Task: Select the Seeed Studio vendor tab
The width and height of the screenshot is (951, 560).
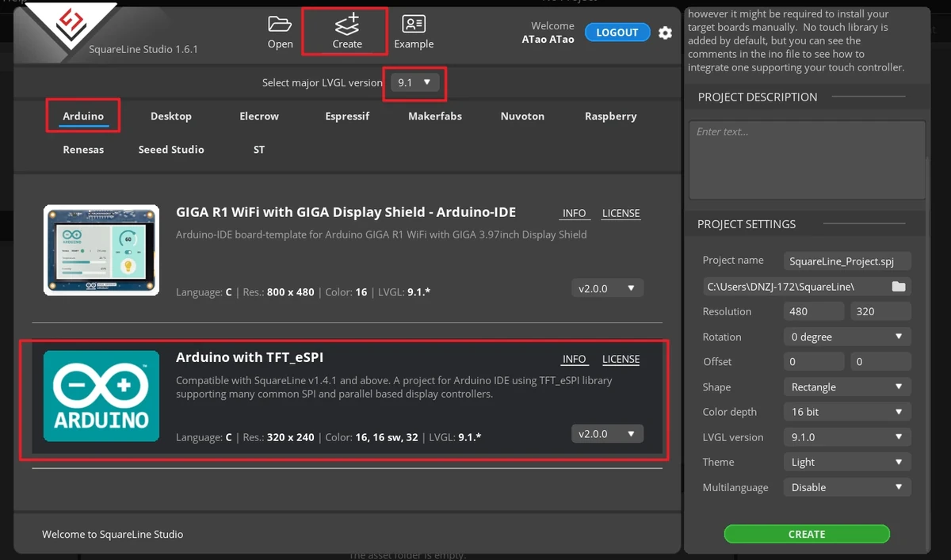Action: 171,149
